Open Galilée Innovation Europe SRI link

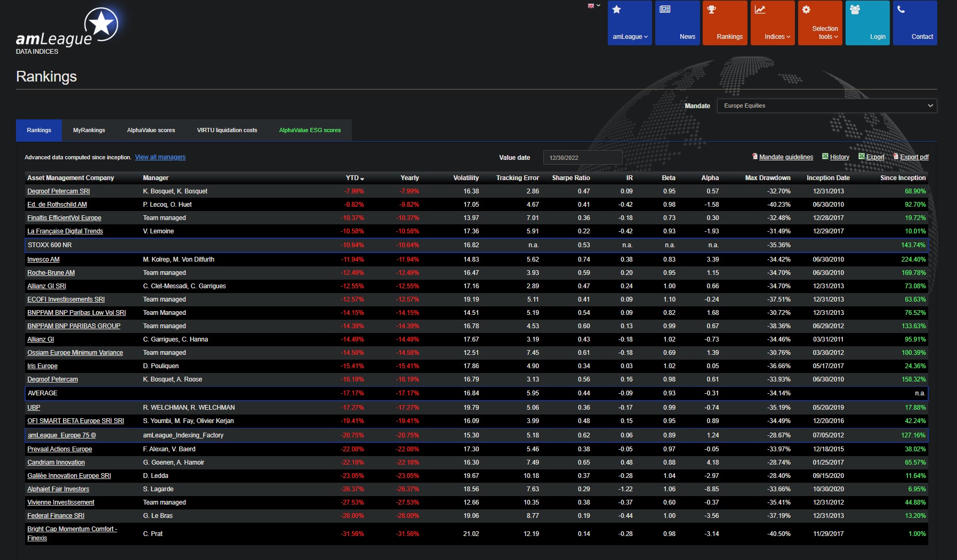pos(69,476)
